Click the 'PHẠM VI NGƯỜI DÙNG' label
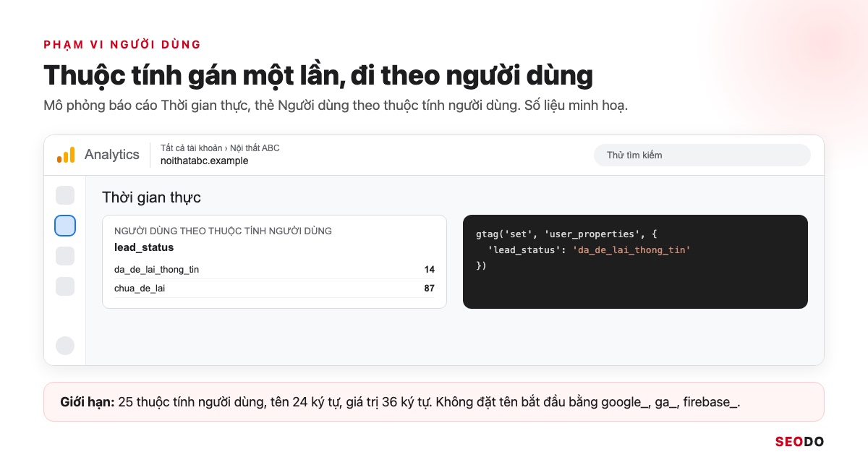The image size is (868, 465). tap(122, 45)
